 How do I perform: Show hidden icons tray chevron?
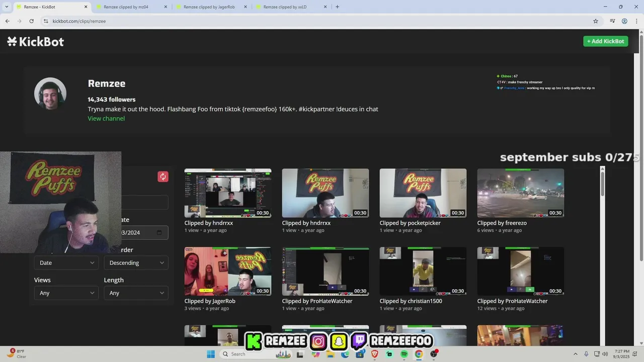(575, 354)
